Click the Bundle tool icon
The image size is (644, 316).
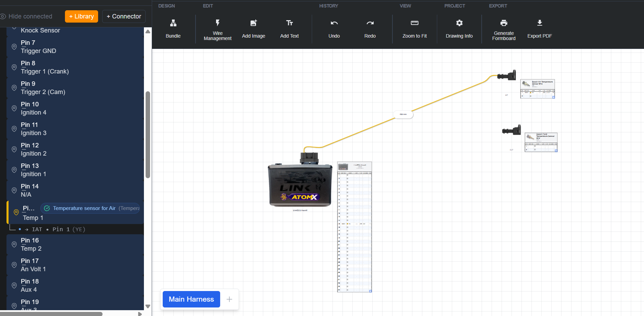pos(173,23)
